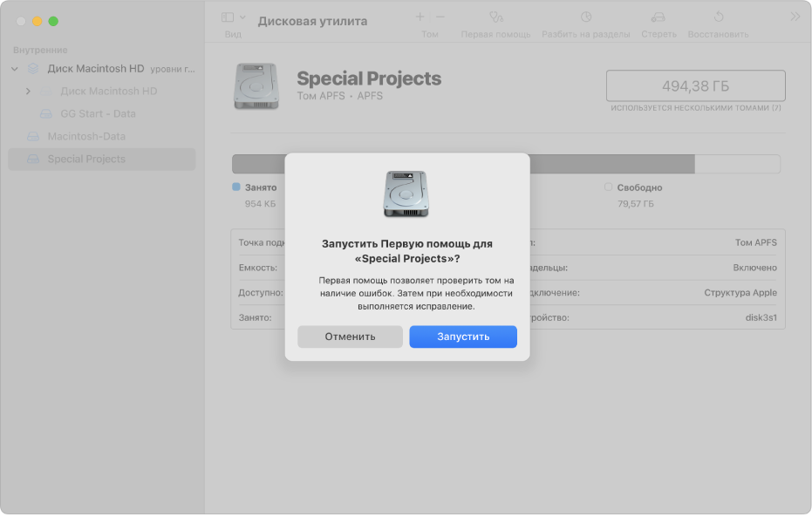
Task: Click the Восстановить circular arrow icon
Action: (719, 17)
